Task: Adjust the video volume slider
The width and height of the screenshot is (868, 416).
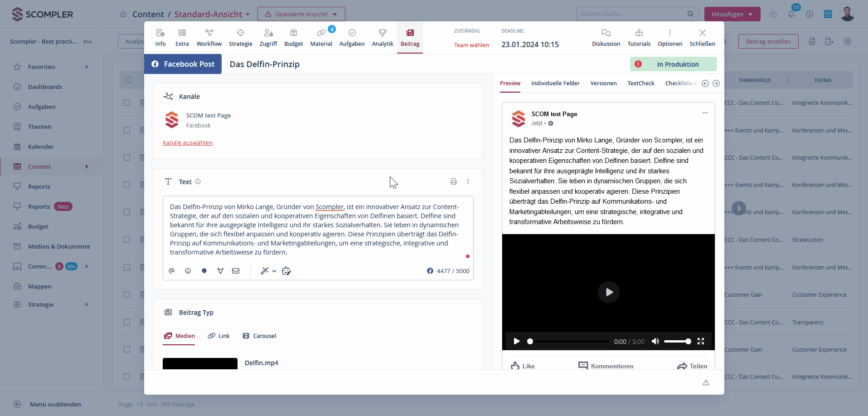Action: 677,342
